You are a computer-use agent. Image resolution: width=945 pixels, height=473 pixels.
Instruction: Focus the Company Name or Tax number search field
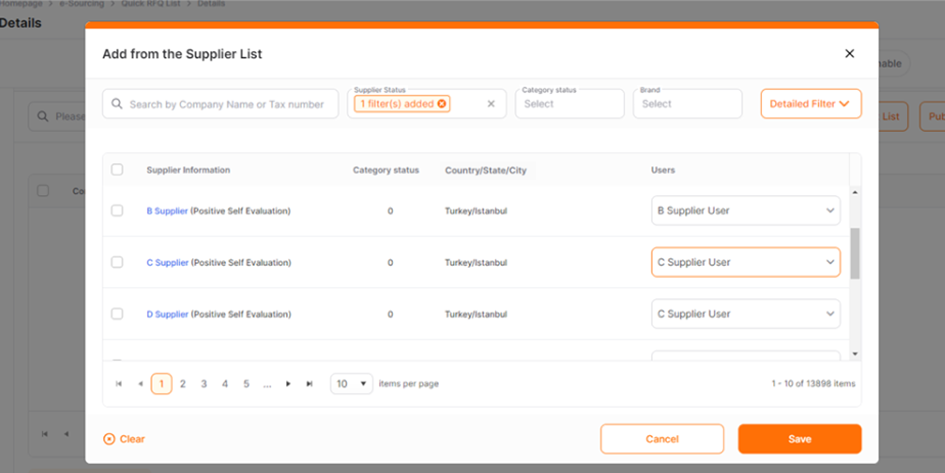pyautogui.click(x=221, y=104)
